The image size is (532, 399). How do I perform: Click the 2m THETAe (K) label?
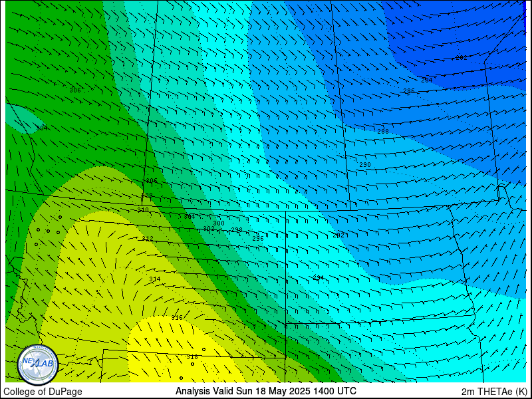[x=495, y=392]
